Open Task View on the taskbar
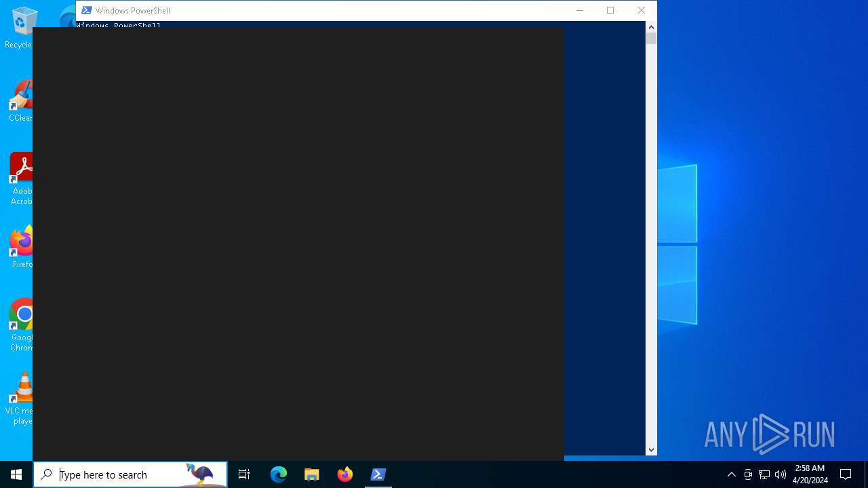The width and height of the screenshot is (868, 488). tap(244, 474)
